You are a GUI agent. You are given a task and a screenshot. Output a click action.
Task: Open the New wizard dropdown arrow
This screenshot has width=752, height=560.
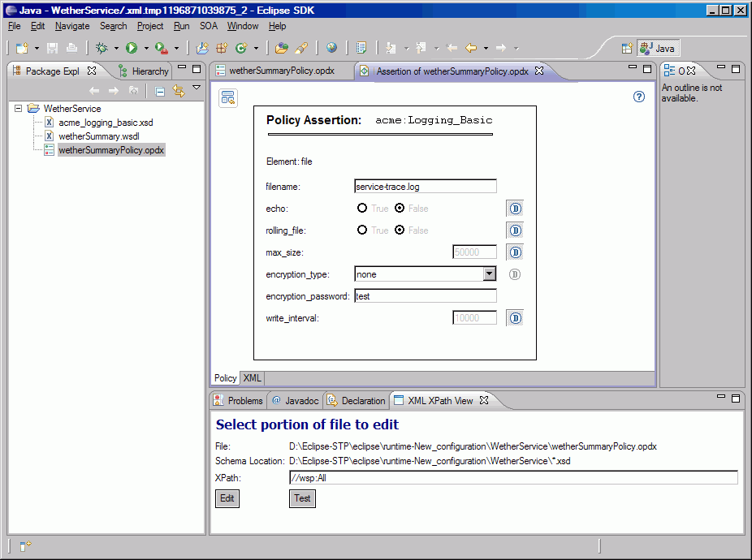(37, 49)
